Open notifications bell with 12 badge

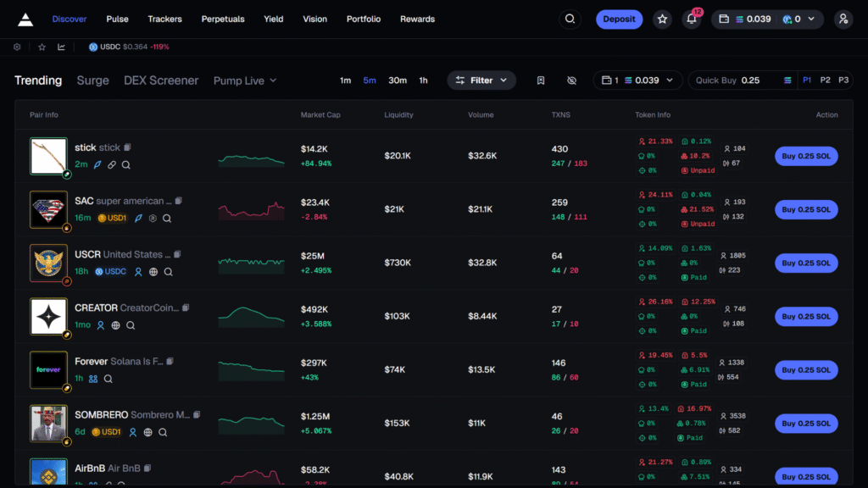coord(692,19)
